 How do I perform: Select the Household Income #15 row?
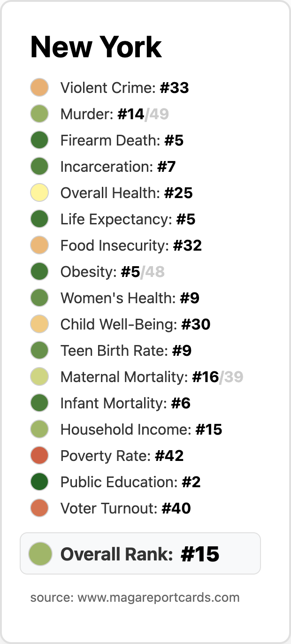pos(126,429)
